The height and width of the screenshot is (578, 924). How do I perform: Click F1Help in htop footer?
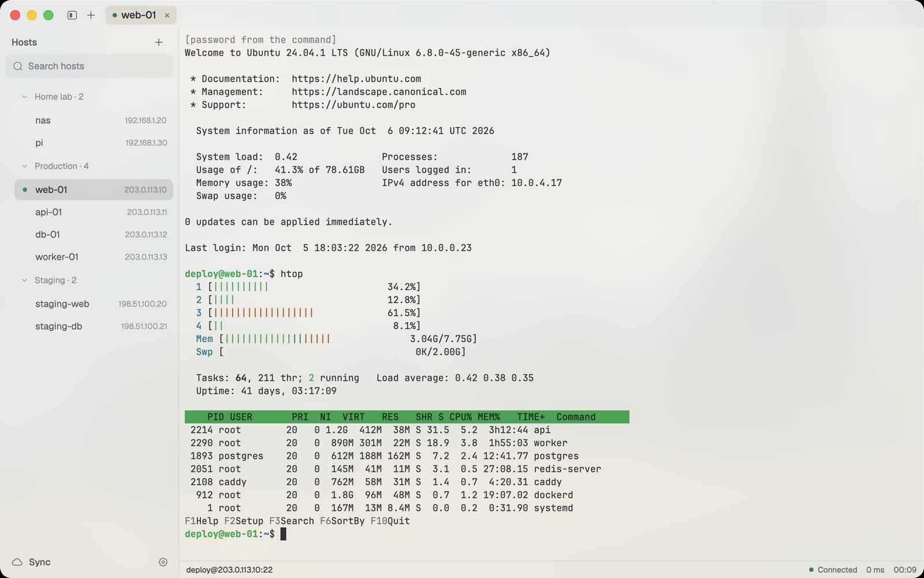pyautogui.click(x=202, y=521)
